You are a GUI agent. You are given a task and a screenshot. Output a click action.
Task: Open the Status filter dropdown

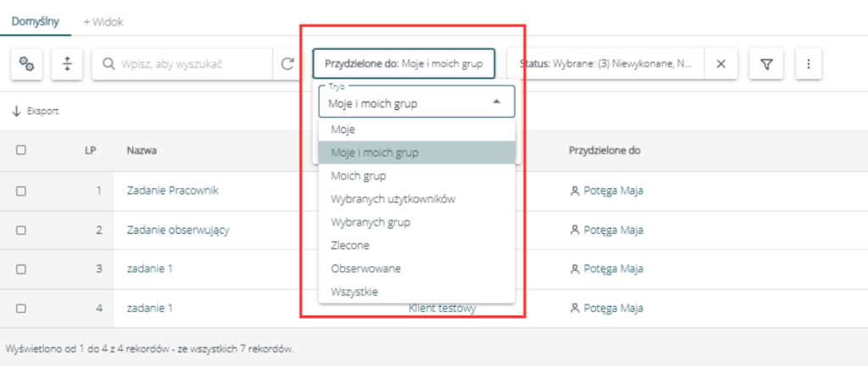click(x=605, y=64)
